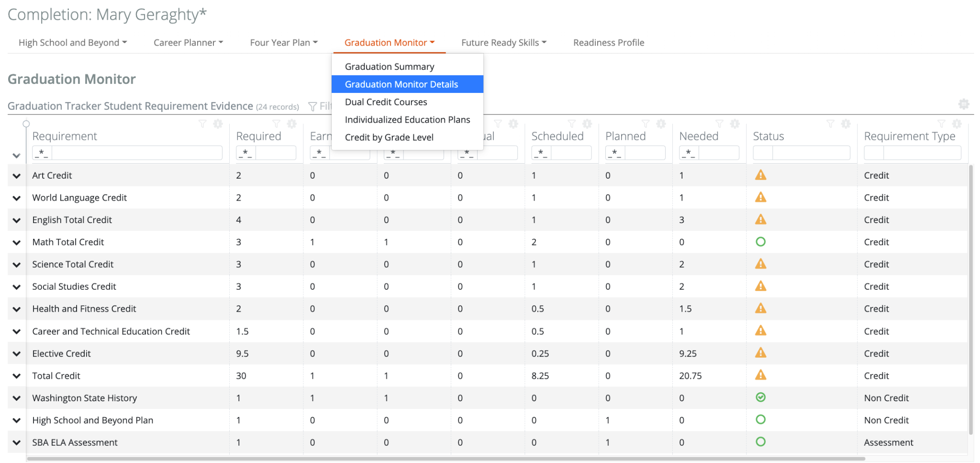This screenshot has height=463, width=980.
Task: Open the Needed filter operator button
Action: pyautogui.click(x=689, y=153)
